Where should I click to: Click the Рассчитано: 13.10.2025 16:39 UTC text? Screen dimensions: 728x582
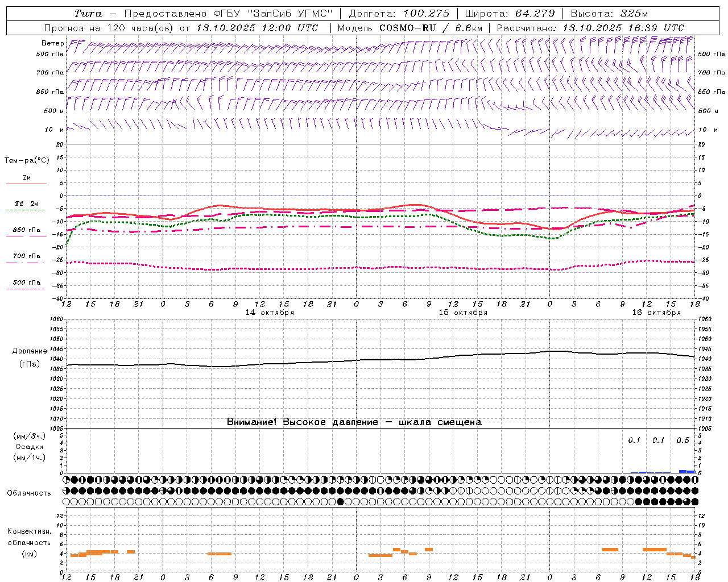click(590, 28)
